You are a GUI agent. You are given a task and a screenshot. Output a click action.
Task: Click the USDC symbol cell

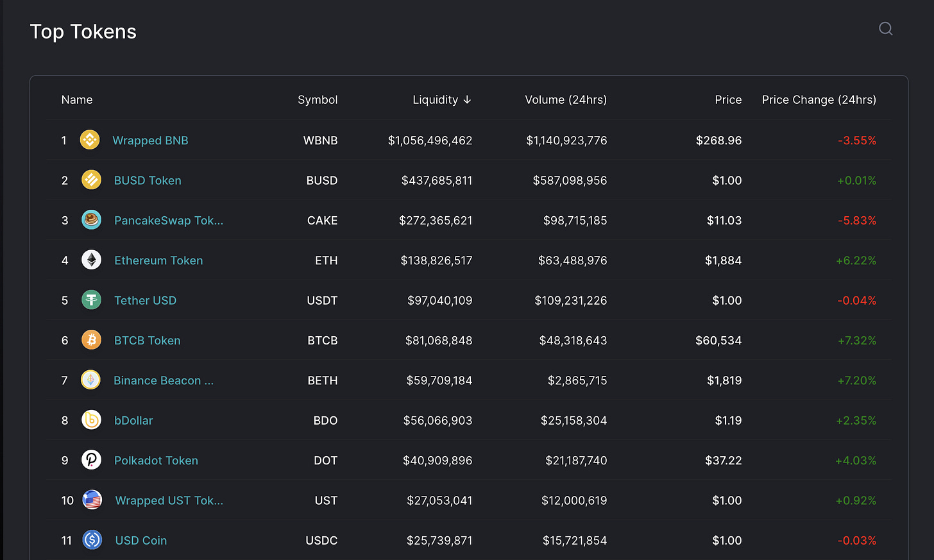(x=321, y=540)
